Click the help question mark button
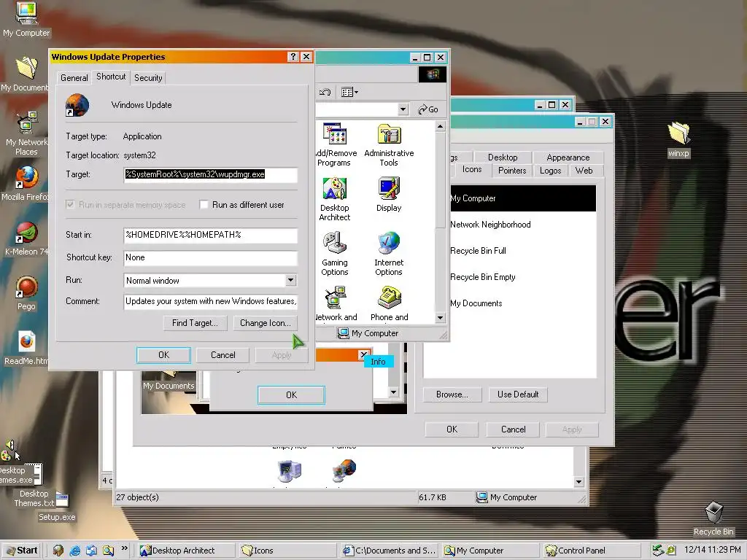The width and height of the screenshot is (747, 560). click(293, 57)
